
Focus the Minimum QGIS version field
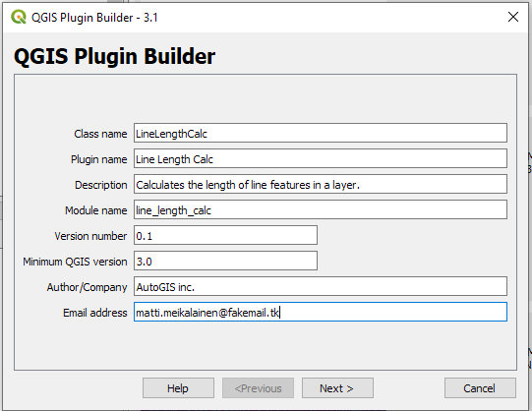point(225,261)
